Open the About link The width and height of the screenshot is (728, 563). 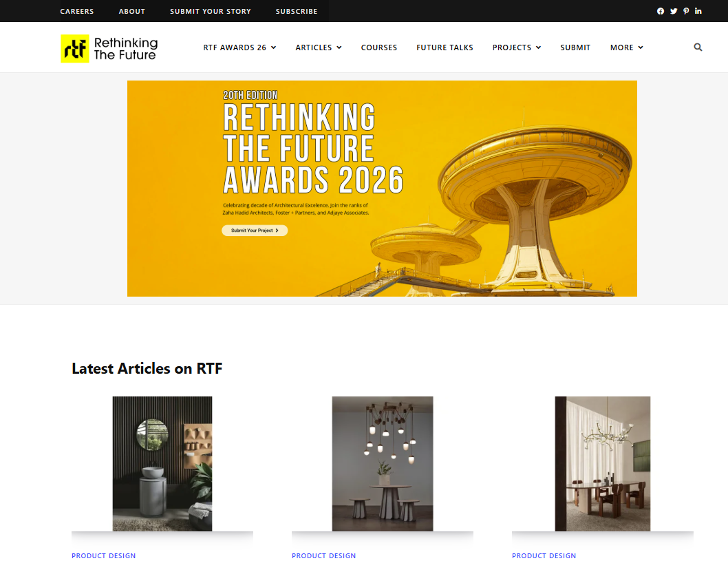[x=132, y=11]
